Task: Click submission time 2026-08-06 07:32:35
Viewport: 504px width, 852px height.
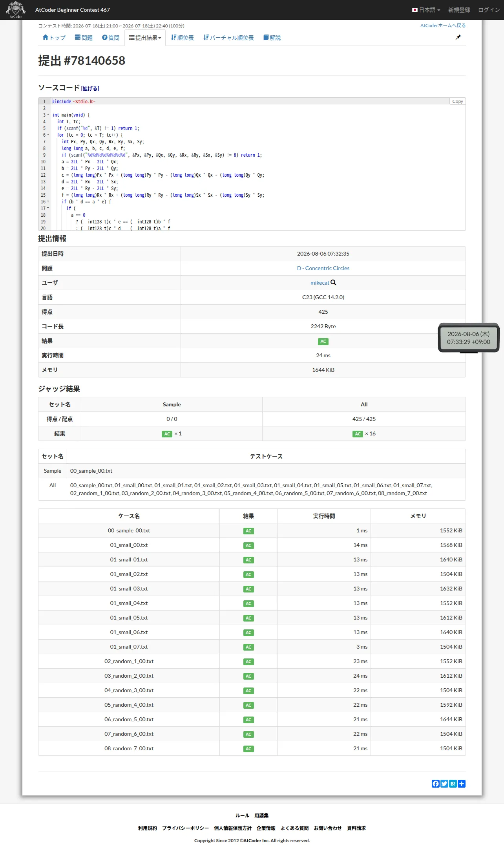Action: pyautogui.click(x=323, y=254)
